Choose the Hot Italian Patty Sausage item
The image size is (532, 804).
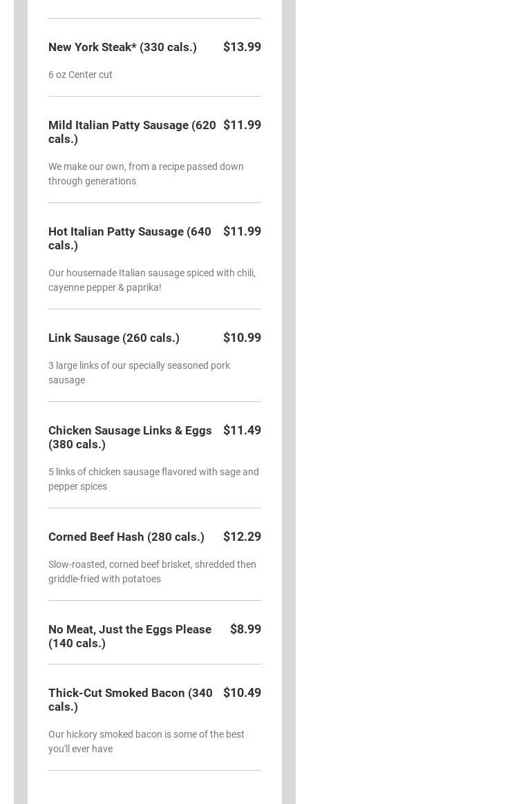point(130,238)
